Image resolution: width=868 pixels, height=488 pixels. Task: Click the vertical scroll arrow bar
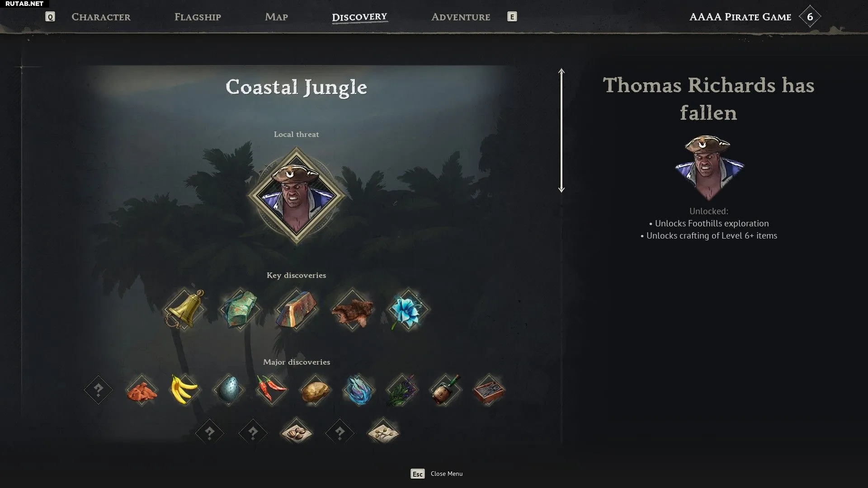pyautogui.click(x=561, y=131)
